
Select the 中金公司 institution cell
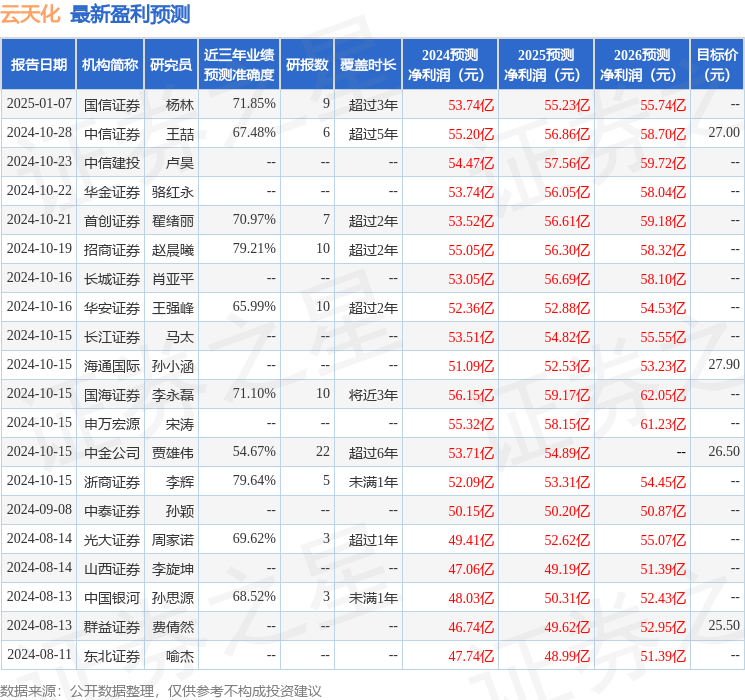click(112, 453)
